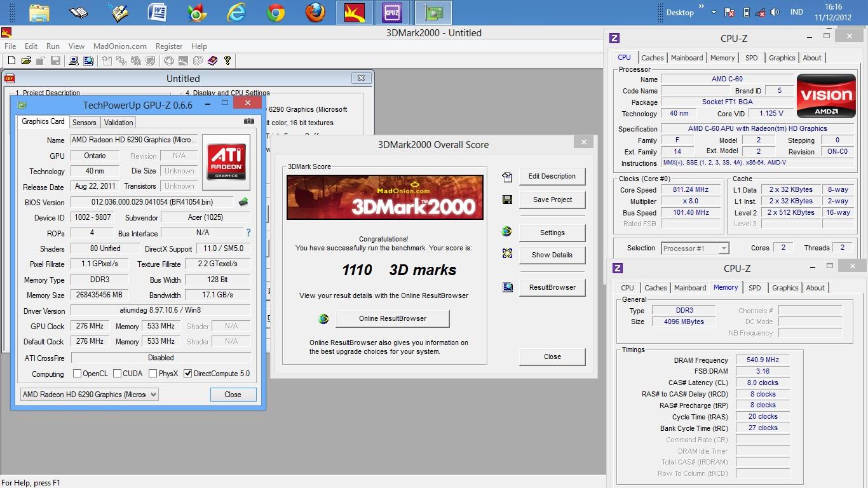
Task: Click the Online ResultBrowser button
Action: tap(392, 318)
